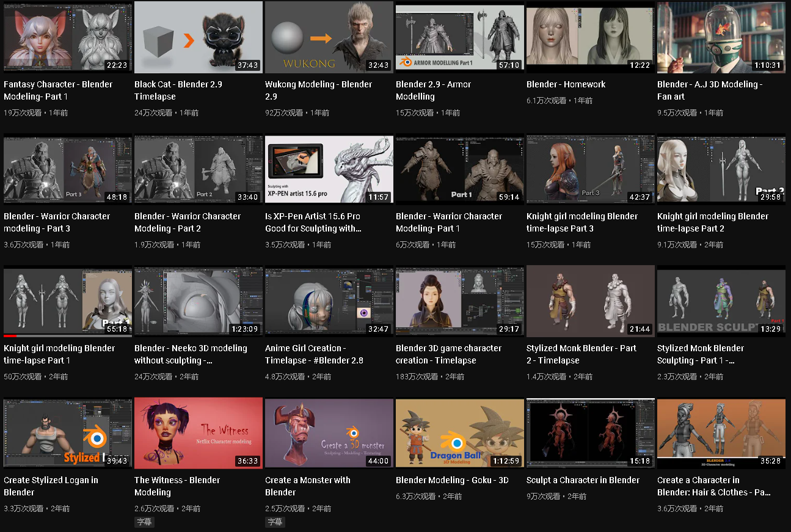This screenshot has width=791, height=532.
Task: Open the Anime Girl Creation Timelapse thumbnail
Action: (x=329, y=301)
